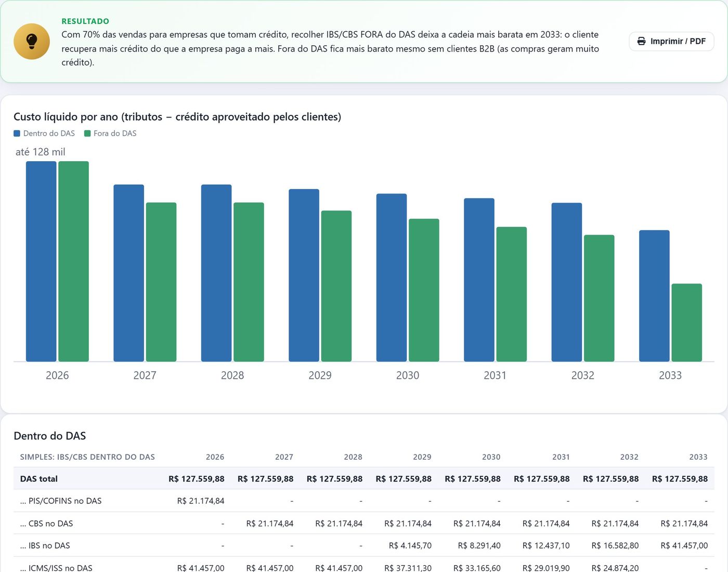Click the CBS no DAS row label
728x572 pixels.
point(46,523)
